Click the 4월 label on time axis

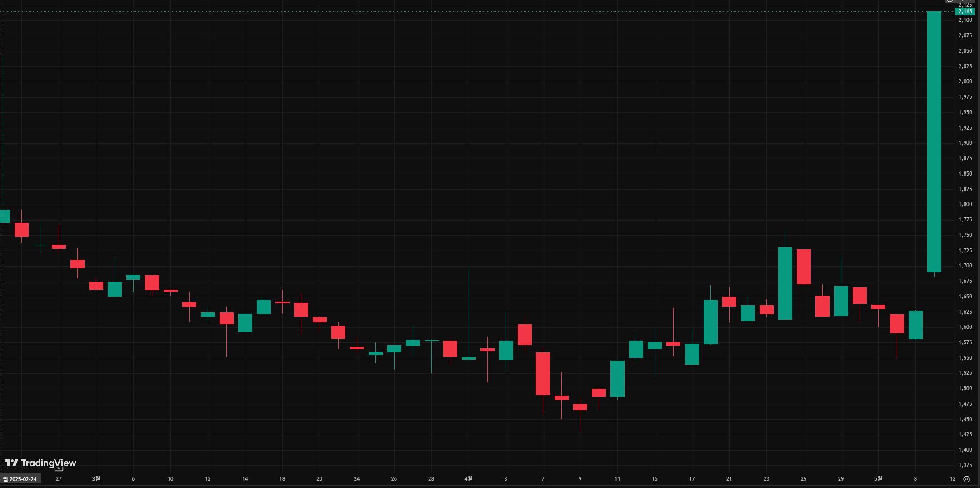[468, 479]
